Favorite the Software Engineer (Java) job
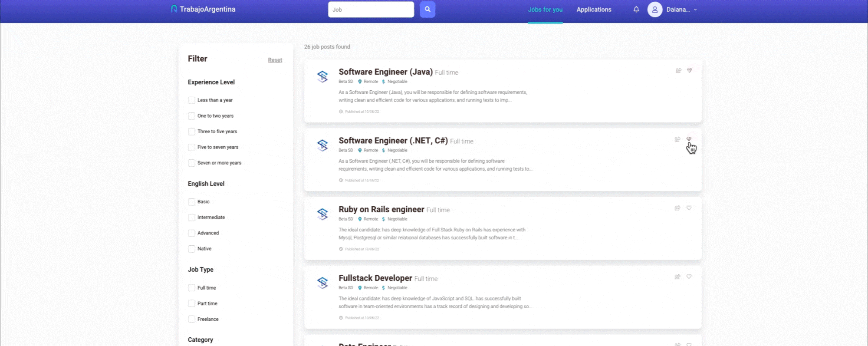This screenshot has width=868, height=346. point(689,70)
